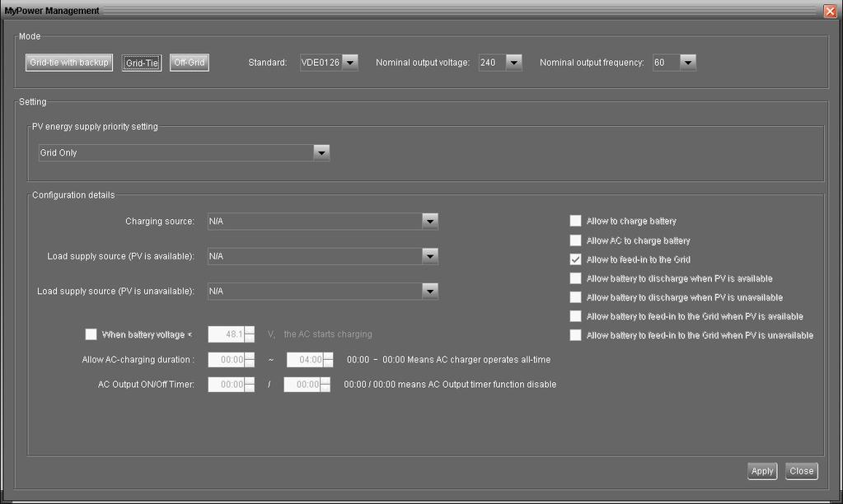The width and height of the screenshot is (843, 504).
Task: Click the Grid Only priority value
Action: click(58, 152)
